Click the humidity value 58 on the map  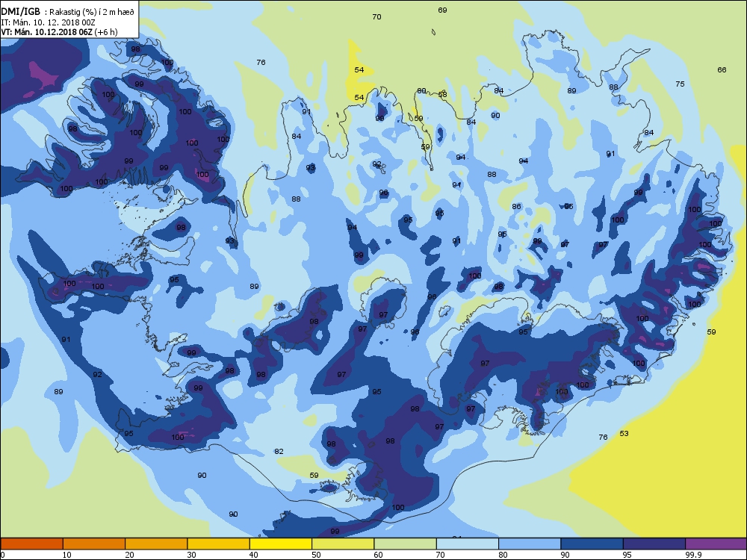pos(442,94)
